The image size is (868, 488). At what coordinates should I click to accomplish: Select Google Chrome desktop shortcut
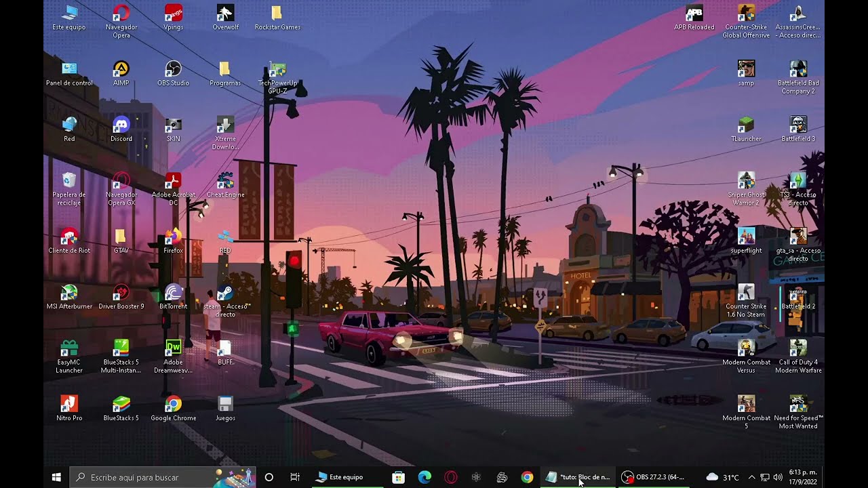click(x=174, y=408)
